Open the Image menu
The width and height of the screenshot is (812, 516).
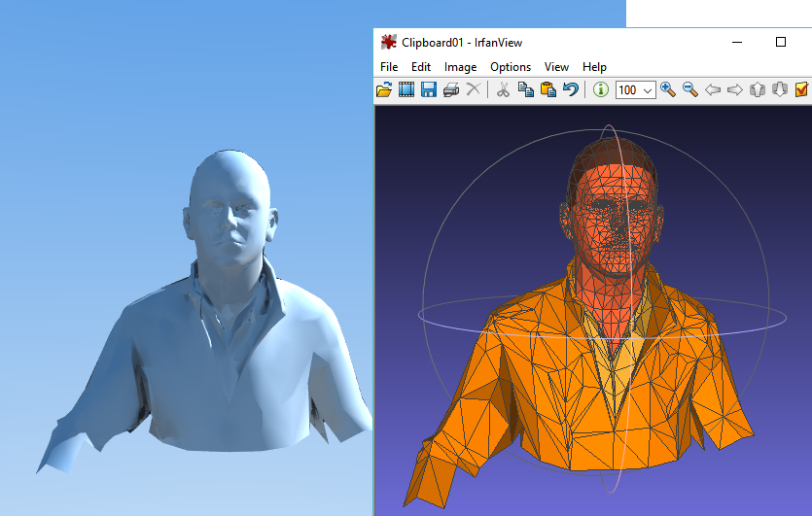tap(460, 67)
